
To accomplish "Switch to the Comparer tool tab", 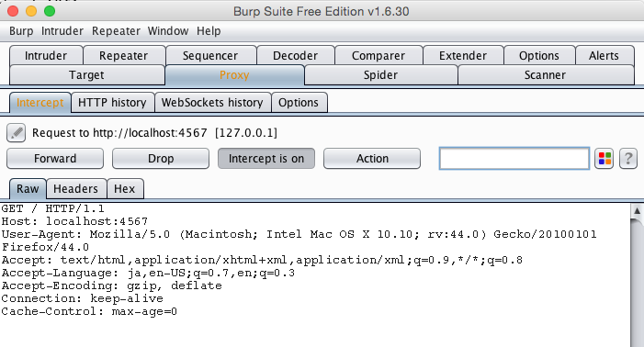I will 378,55.
